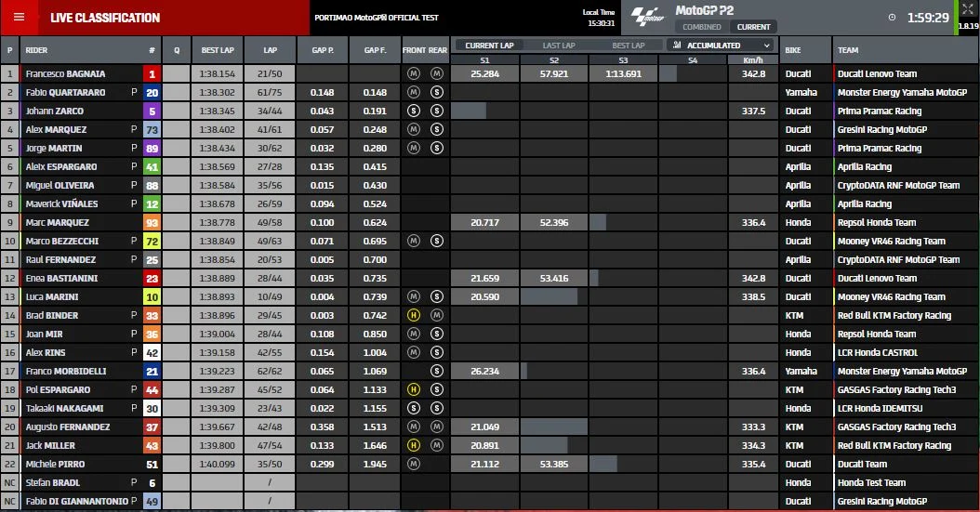Click Zarco's front tyre S icon
Image resolution: width=980 pixels, height=512 pixels.
[413, 112]
